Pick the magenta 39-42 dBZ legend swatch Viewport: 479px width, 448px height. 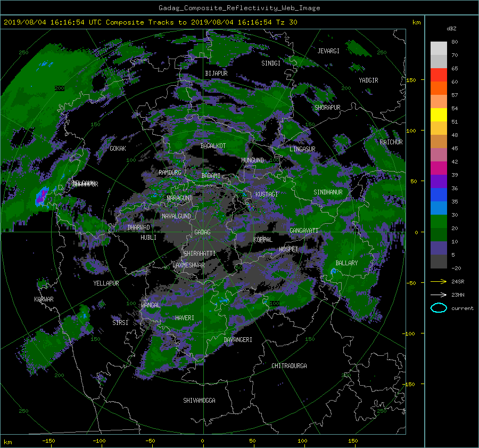point(439,168)
